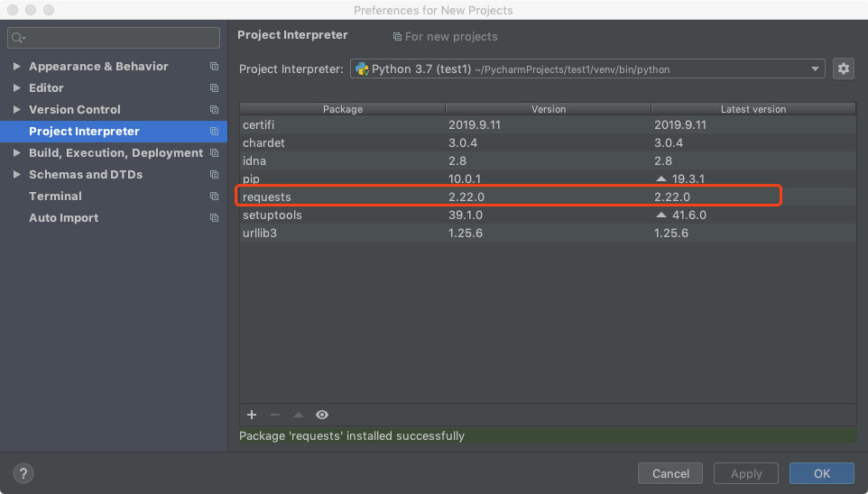Expand Build, Execution, Deployment section
This screenshot has width=868, height=494.
(16, 152)
